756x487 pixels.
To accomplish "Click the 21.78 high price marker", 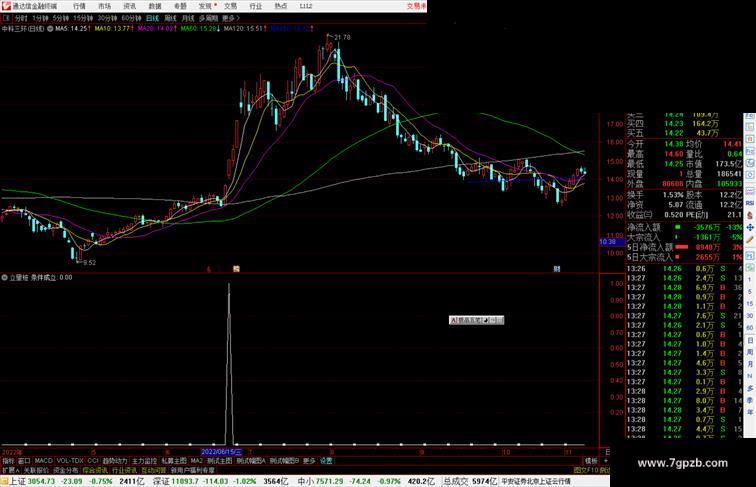I will click(342, 37).
